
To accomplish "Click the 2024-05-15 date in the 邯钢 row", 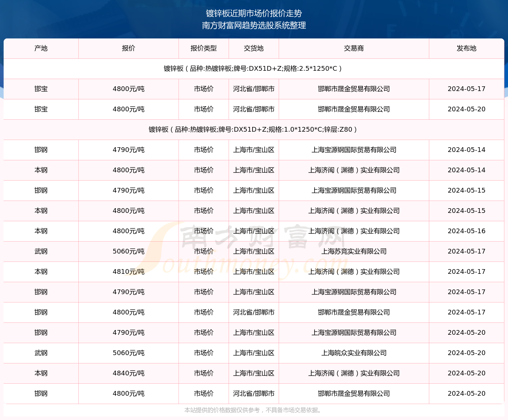I will pos(466,190).
